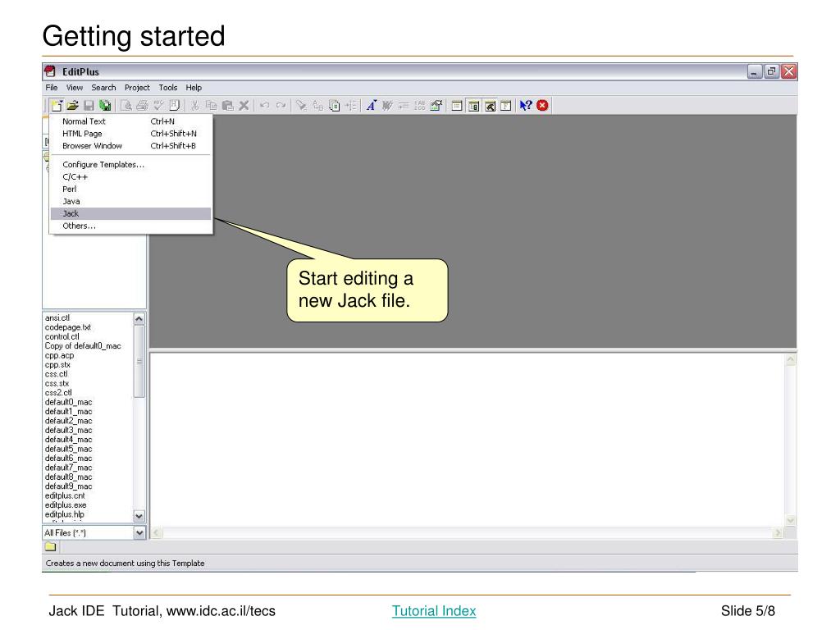
Task: Choose Normal Text from new-file menu
Action: click(x=130, y=121)
